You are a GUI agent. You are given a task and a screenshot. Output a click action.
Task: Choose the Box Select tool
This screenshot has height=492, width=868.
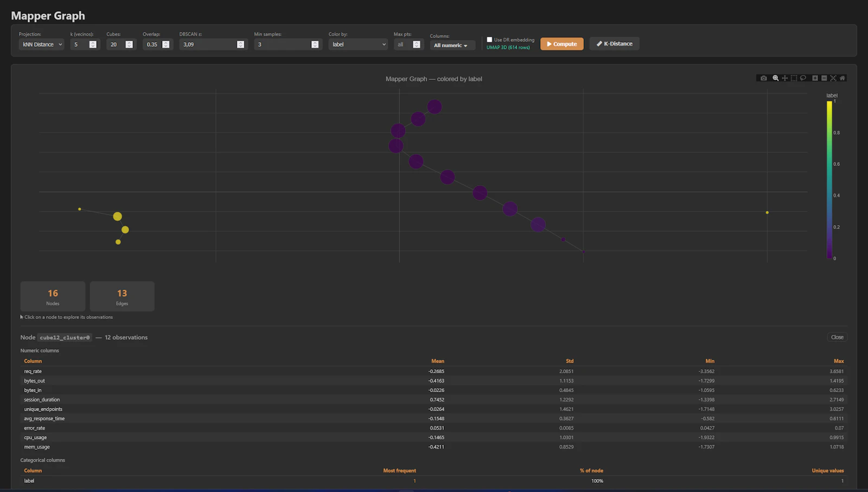click(794, 78)
